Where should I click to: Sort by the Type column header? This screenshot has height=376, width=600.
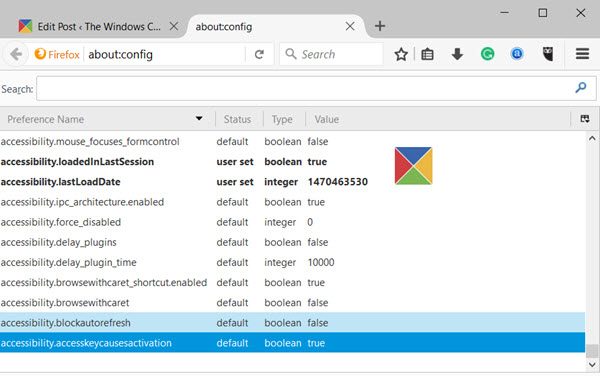282,119
